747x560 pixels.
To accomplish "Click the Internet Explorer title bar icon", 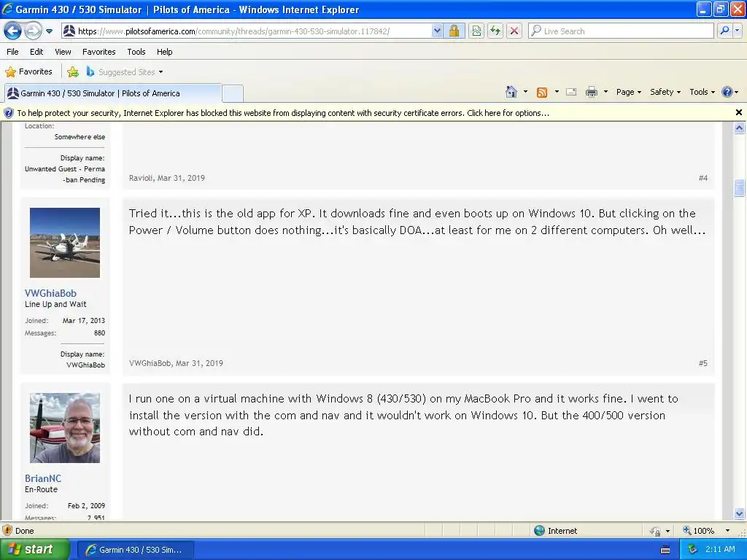I will pos(7,9).
